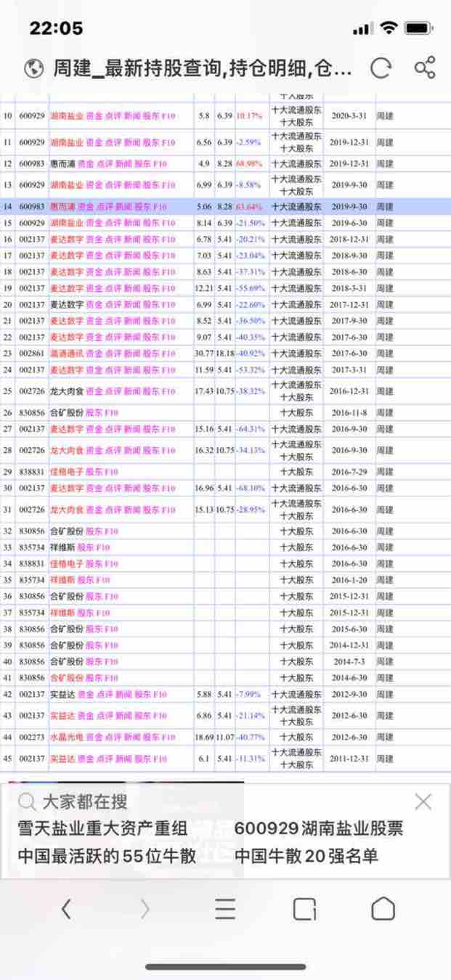Open suggestion 600929湖南盐业股票
Image resolution: width=451 pixels, height=980 pixels.
[318, 828]
